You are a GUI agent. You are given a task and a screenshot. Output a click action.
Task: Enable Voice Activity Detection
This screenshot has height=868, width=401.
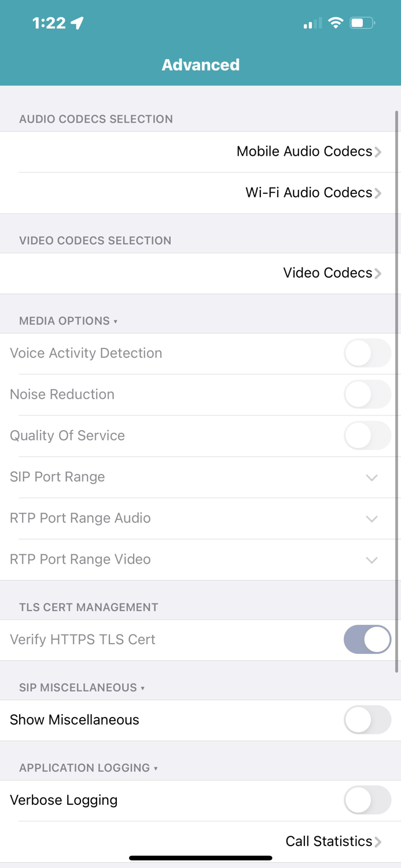point(367,353)
